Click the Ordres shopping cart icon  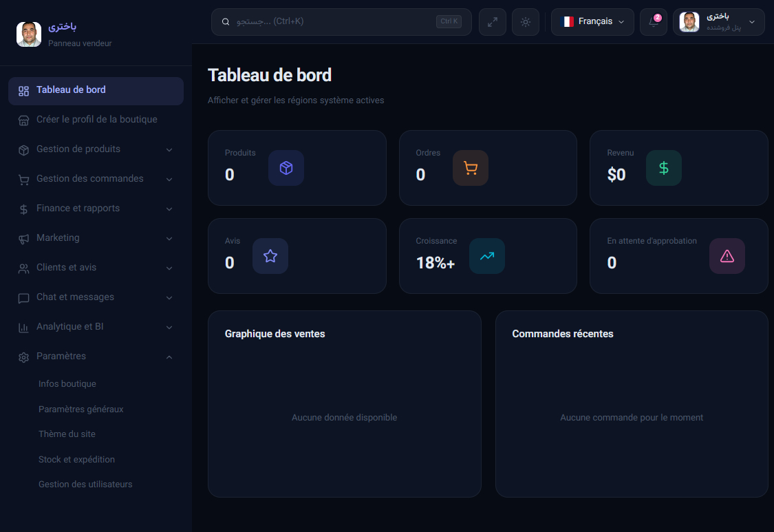(471, 168)
